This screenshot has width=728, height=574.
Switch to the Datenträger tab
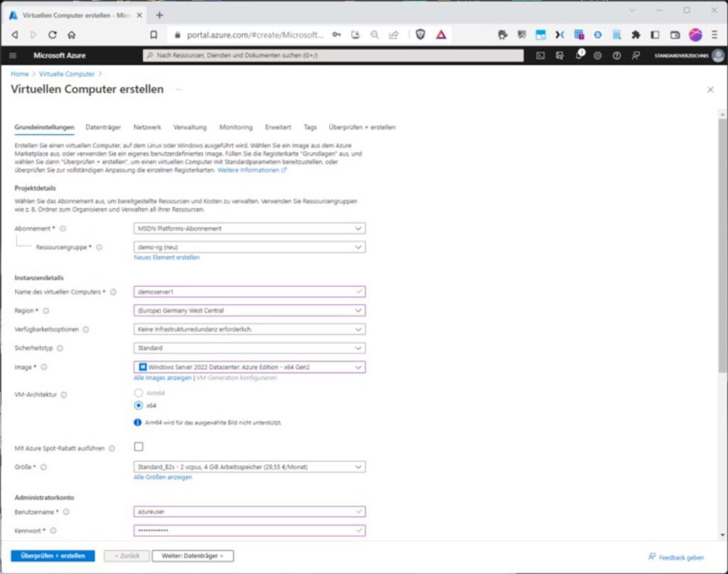(103, 127)
